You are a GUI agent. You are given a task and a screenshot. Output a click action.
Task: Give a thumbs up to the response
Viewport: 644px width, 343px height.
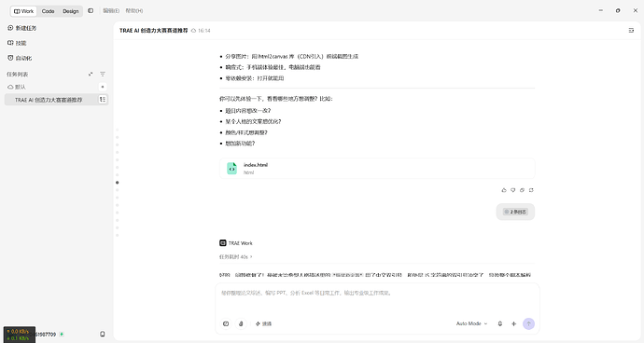(x=504, y=190)
